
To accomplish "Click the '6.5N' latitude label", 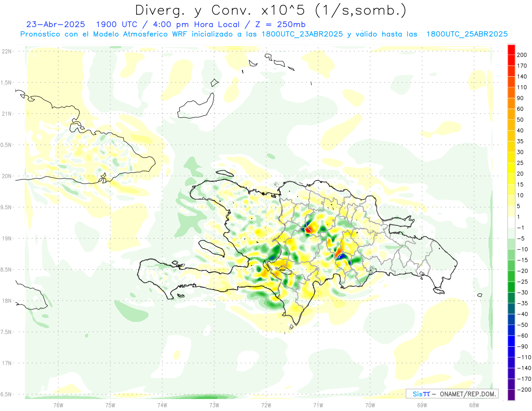I will coord(6,395).
